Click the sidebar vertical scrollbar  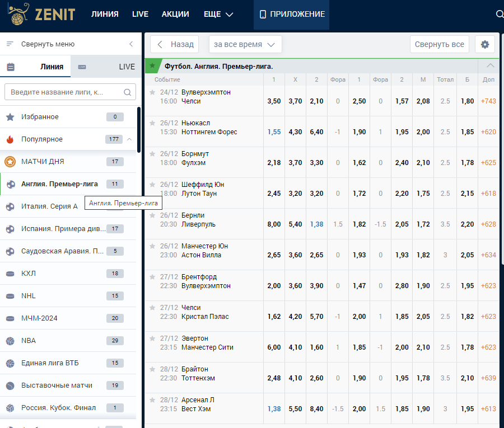[139, 130]
